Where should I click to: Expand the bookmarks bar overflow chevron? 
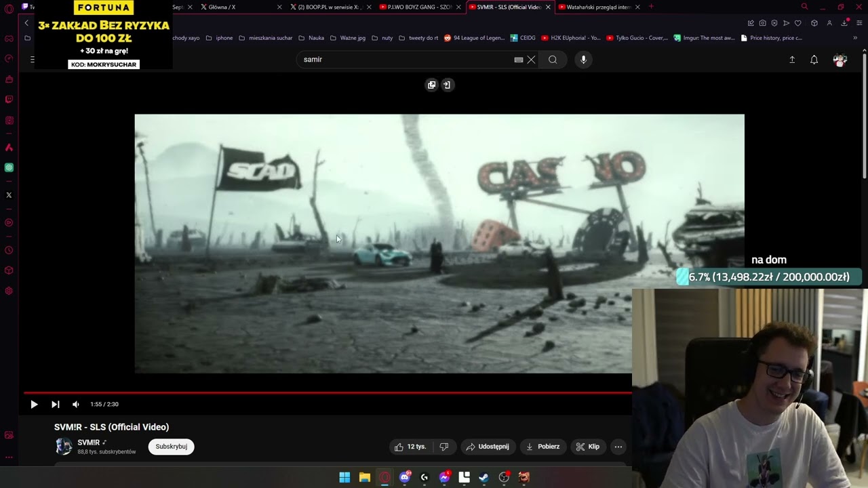[x=855, y=38]
